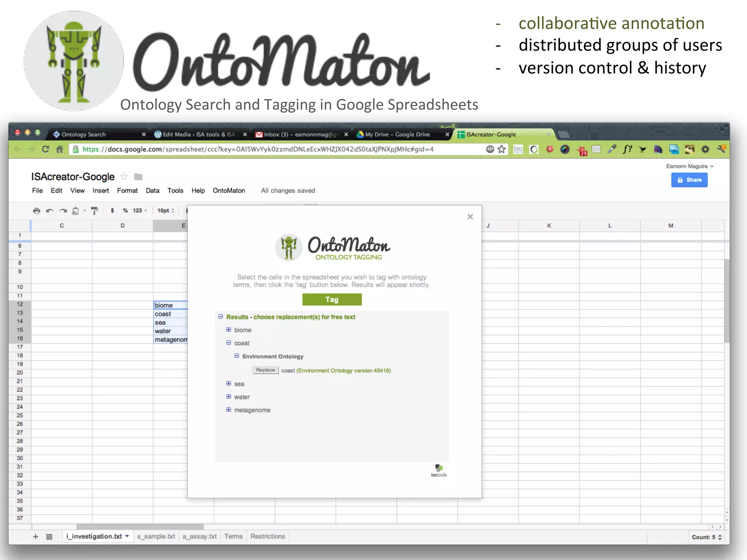Collapse the coast result node
The height and width of the screenshot is (560, 747).
[x=229, y=343]
